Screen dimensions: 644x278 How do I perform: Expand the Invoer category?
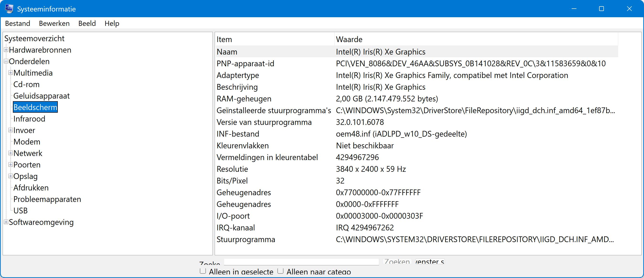(x=11, y=130)
